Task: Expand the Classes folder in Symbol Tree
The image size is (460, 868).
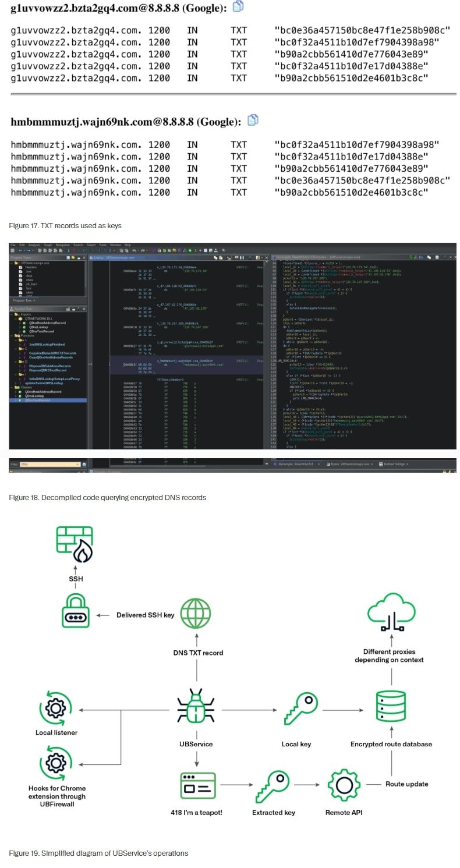Action: click(x=13, y=387)
